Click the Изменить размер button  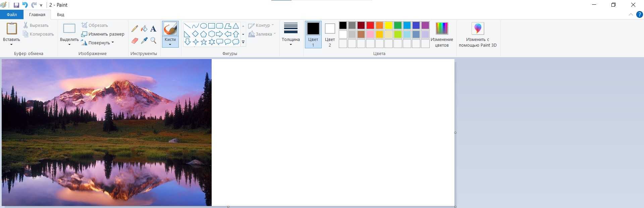[x=103, y=34]
